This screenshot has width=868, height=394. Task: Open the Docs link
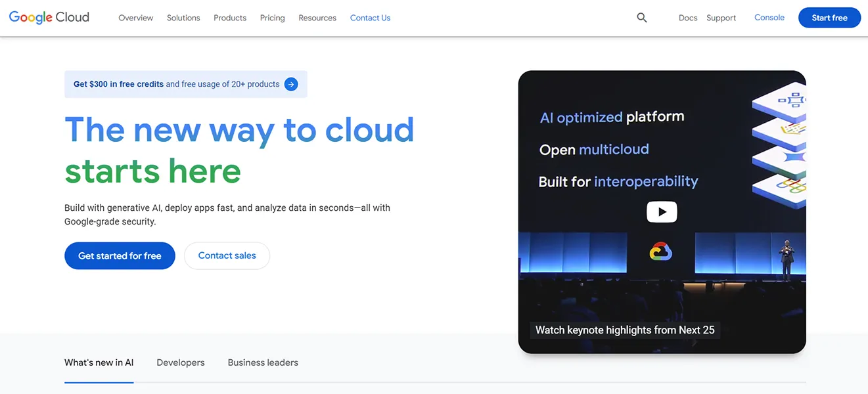(x=687, y=18)
